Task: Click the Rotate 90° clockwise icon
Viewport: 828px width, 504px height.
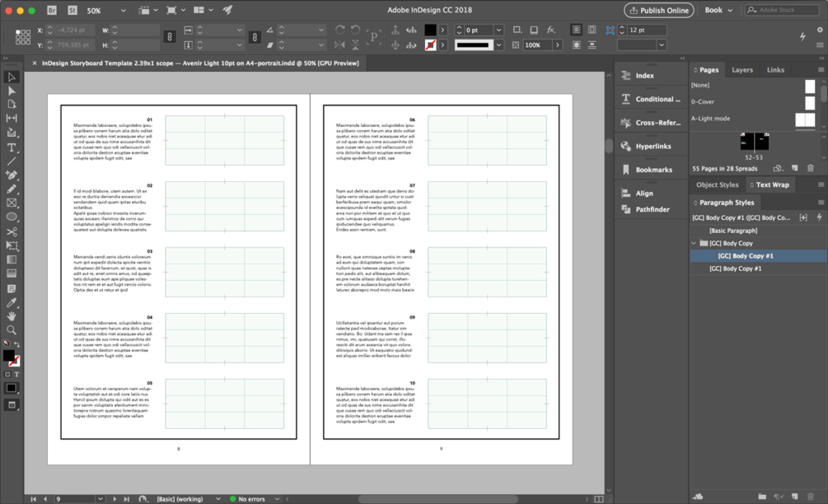Action: 339,30
